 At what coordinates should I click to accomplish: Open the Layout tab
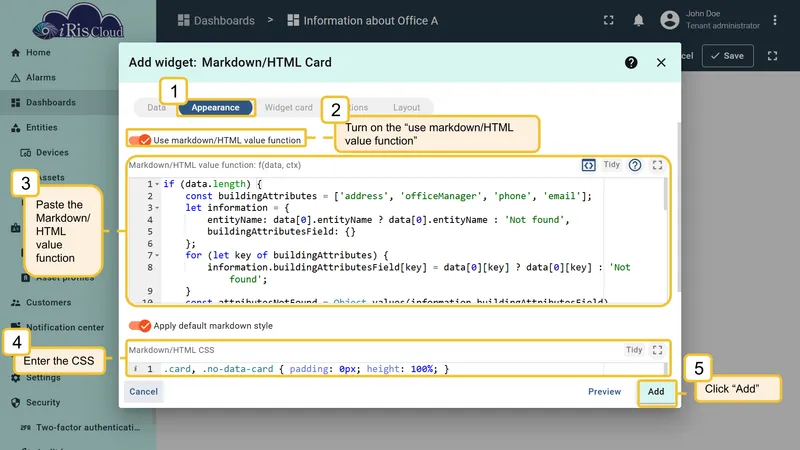click(406, 108)
